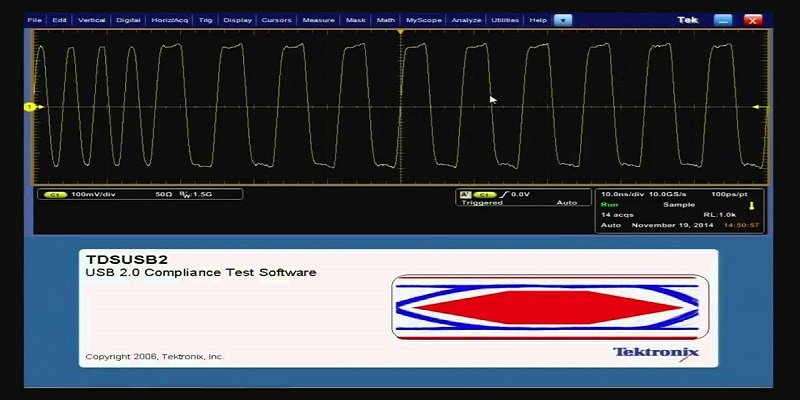This screenshot has width=800, height=400.
Task: Minimize the oscilloscope window
Action: [x=722, y=20]
